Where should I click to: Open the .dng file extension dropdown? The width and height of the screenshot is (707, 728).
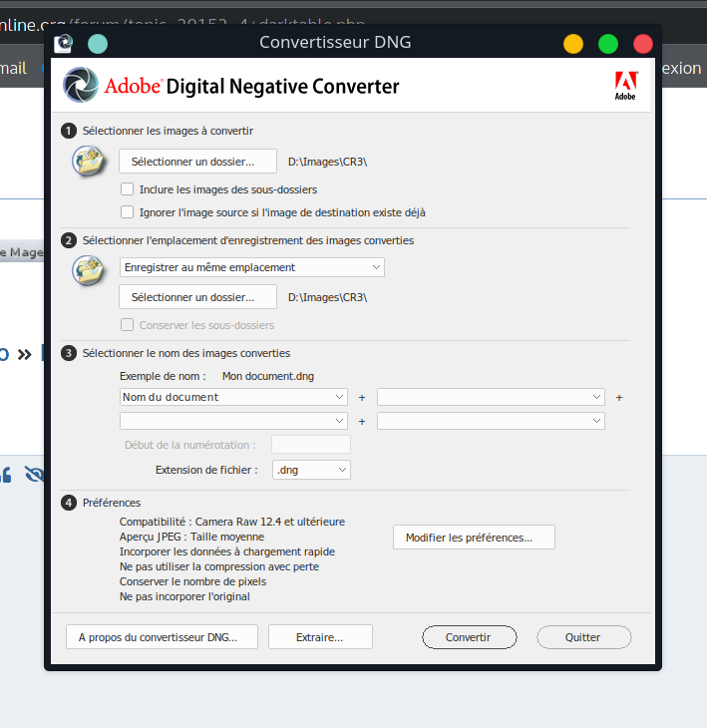pos(311,470)
